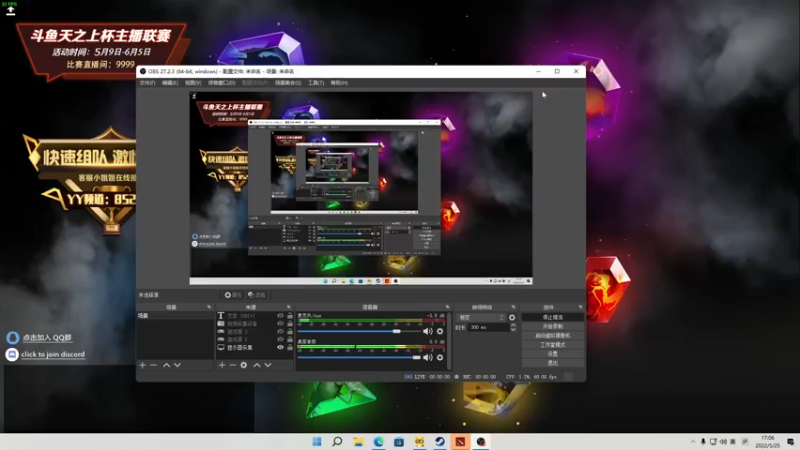Increase transition duration with the up arrow
Image resolution: width=800 pixels, height=450 pixels.
coord(513,325)
